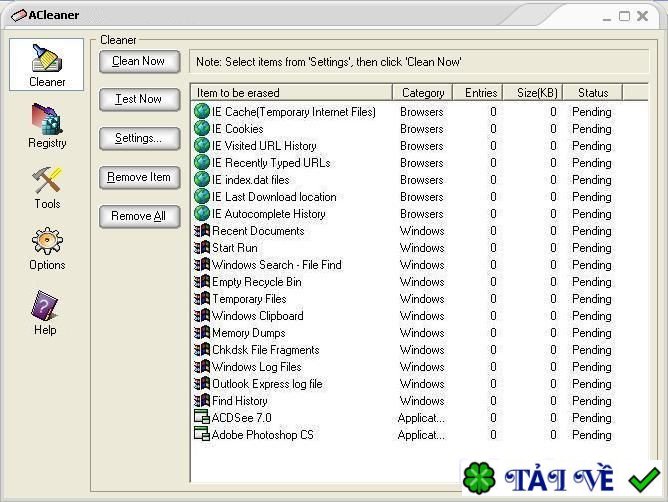Viewport: 668px width, 502px height.
Task: Select the Windows Log Files row text
Action: (x=256, y=366)
